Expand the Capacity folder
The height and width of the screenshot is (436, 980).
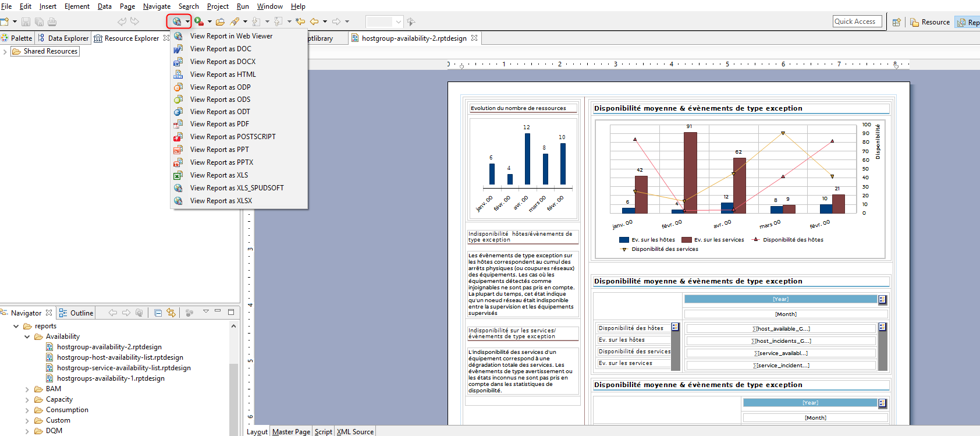(27, 400)
